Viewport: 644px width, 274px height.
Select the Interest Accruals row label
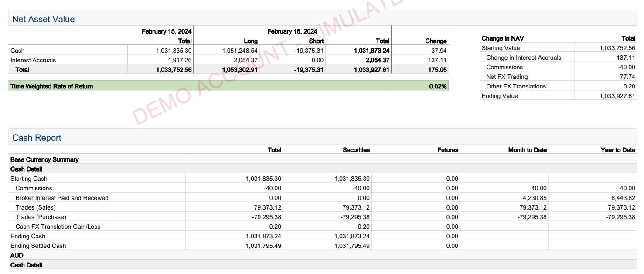pyautogui.click(x=33, y=60)
